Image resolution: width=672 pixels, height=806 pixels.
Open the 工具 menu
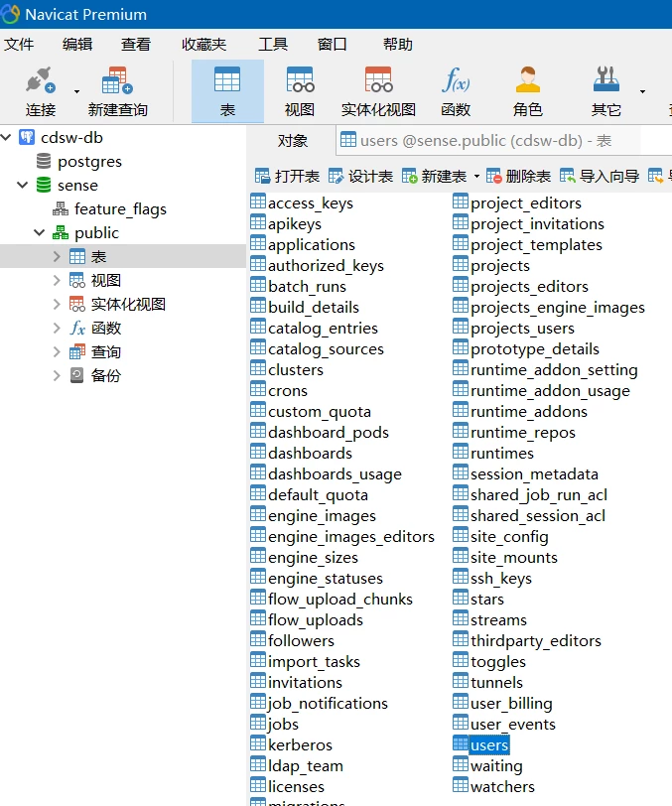(x=273, y=45)
